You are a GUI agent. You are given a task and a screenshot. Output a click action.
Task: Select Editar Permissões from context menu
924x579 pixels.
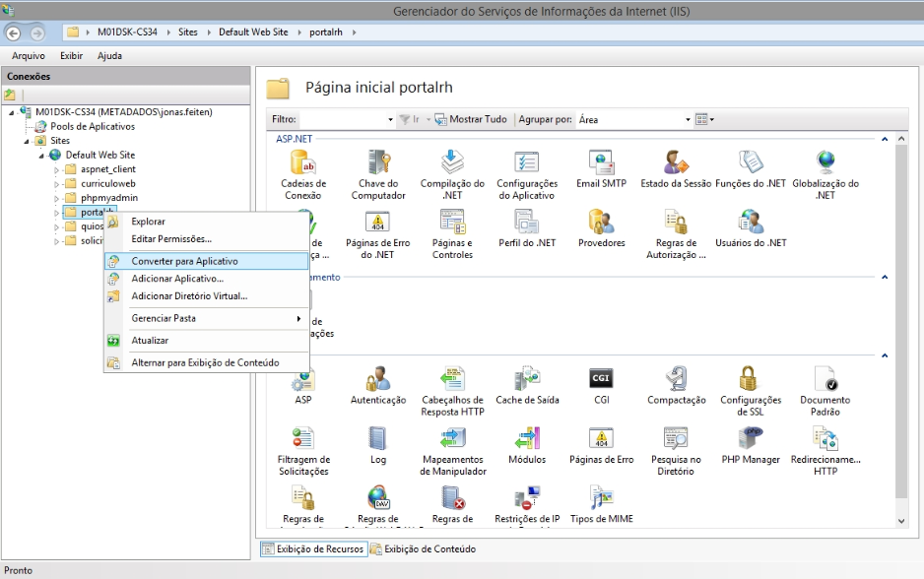pos(171,238)
